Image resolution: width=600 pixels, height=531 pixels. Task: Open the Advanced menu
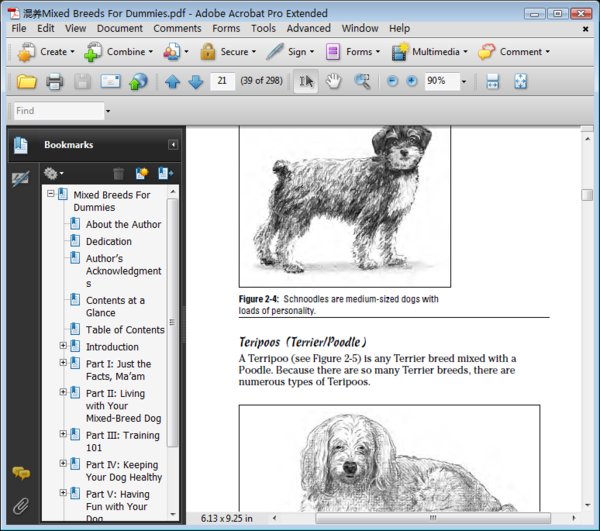tap(308, 29)
